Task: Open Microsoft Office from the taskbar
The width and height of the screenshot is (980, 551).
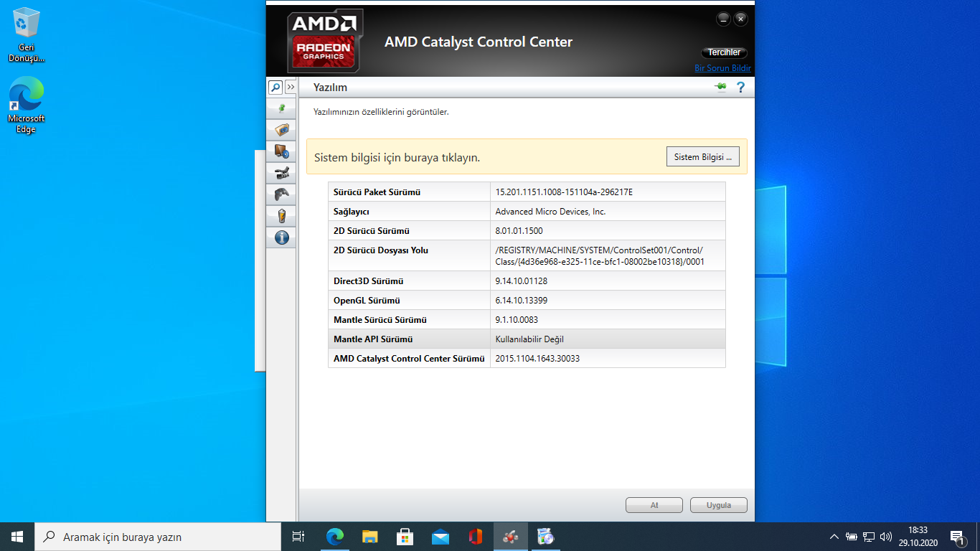Action: point(476,537)
